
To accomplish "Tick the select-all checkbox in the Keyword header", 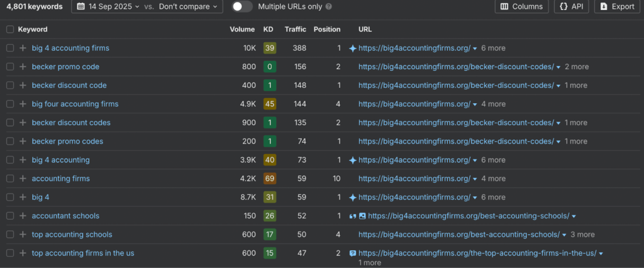I will click(9, 30).
